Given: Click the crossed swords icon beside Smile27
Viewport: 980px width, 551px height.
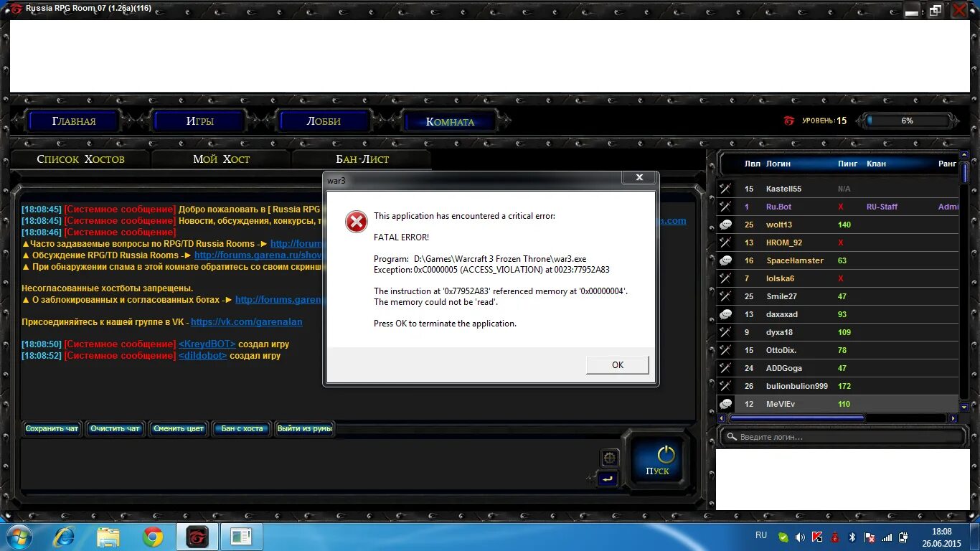Looking at the screenshot, I should (725, 296).
